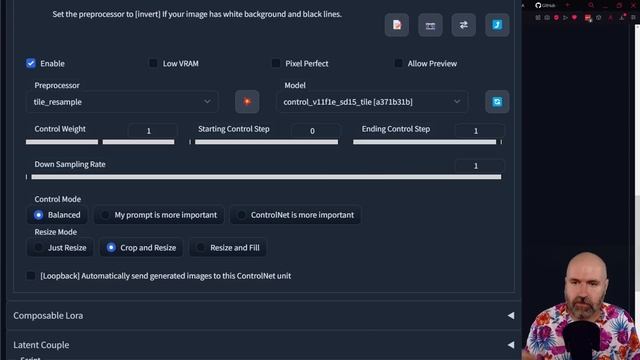Choose ControlNet is more important
The image size is (640, 360).
click(x=295, y=215)
